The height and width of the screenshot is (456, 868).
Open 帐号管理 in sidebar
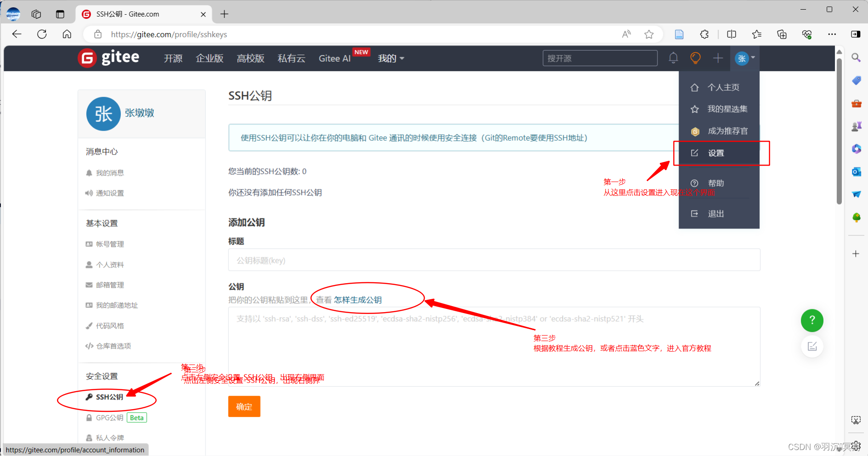tap(105, 244)
